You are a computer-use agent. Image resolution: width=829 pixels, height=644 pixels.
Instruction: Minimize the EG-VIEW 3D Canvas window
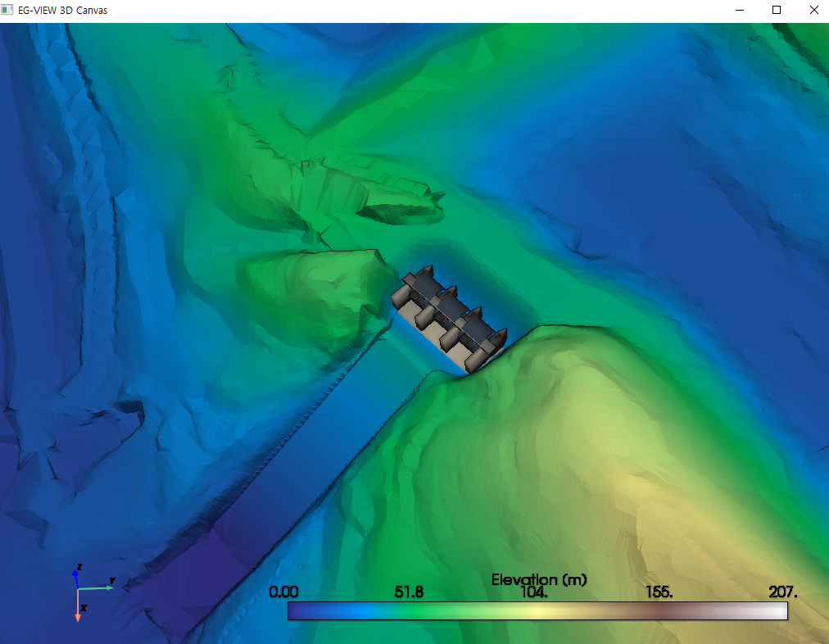pos(740,10)
